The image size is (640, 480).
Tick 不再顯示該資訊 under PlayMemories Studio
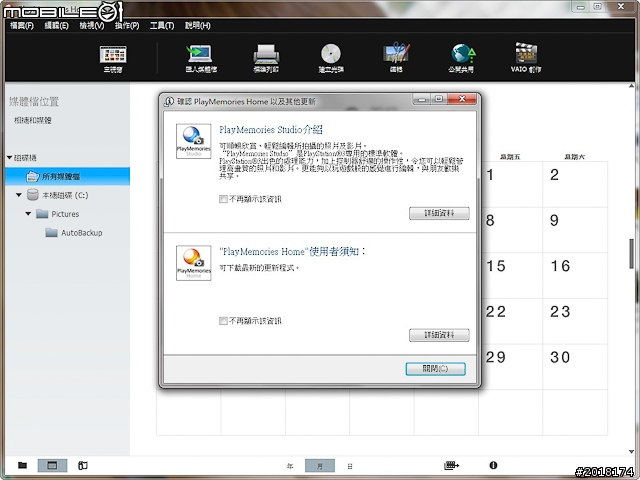click(223, 199)
